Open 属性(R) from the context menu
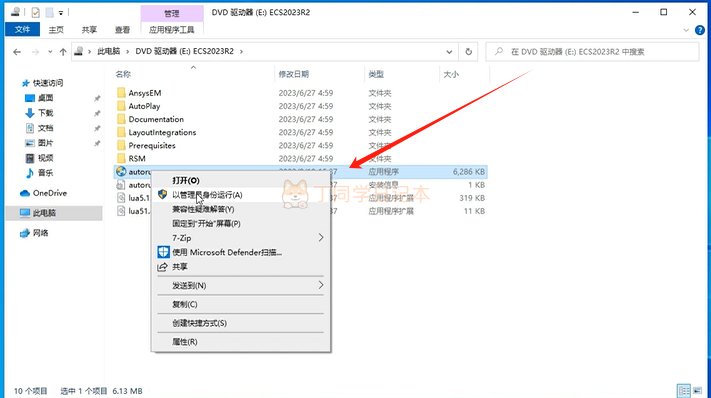This screenshot has width=711, height=398. (241, 342)
